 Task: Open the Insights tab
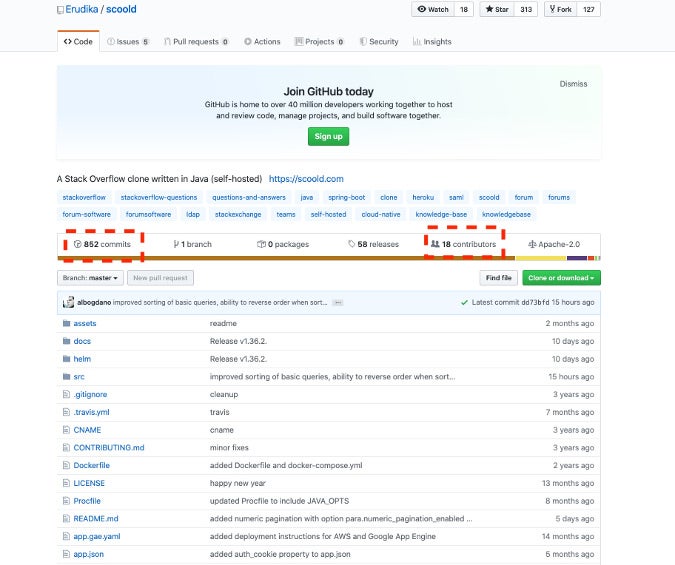coord(432,41)
